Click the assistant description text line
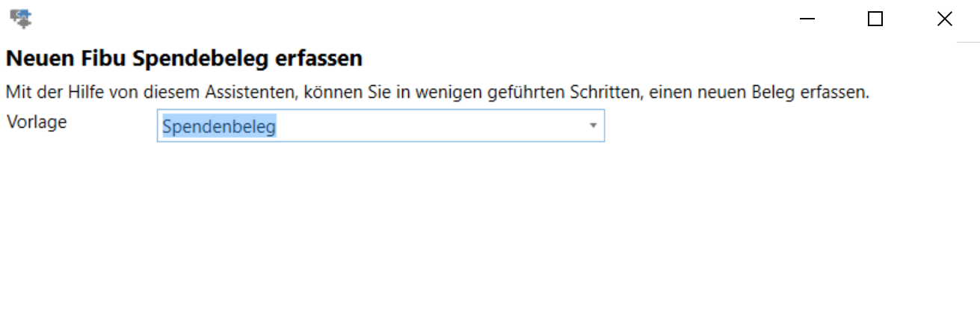 tap(437, 93)
